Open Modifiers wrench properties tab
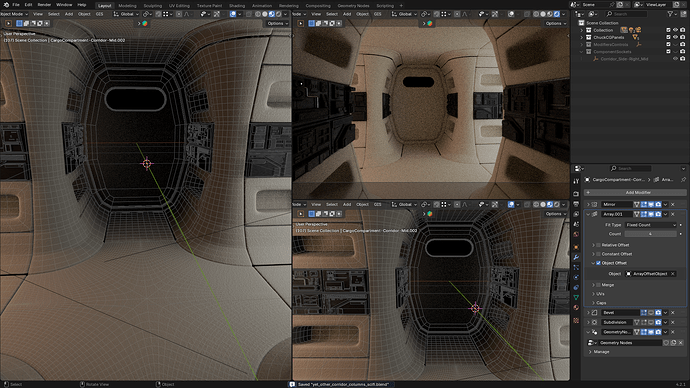This screenshot has height=388, width=690. pyautogui.click(x=576, y=257)
